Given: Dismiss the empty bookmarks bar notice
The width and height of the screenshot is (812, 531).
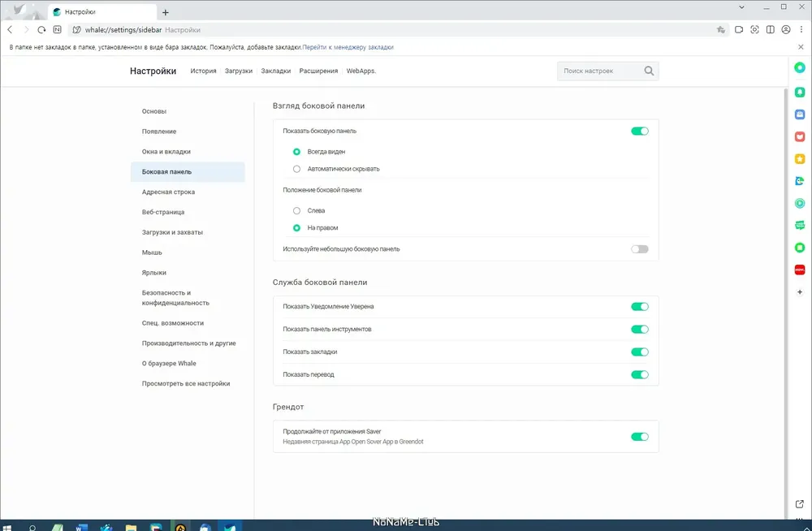Looking at the screenshot, I should coord(801,46).
